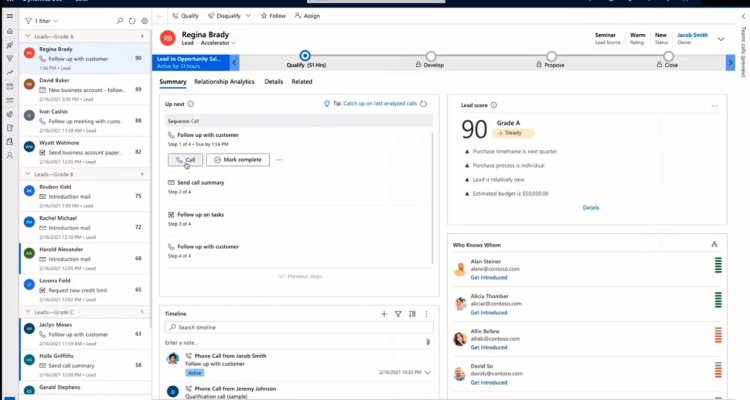Open the Details tab

pyautogui.click(x=274, y=82)
